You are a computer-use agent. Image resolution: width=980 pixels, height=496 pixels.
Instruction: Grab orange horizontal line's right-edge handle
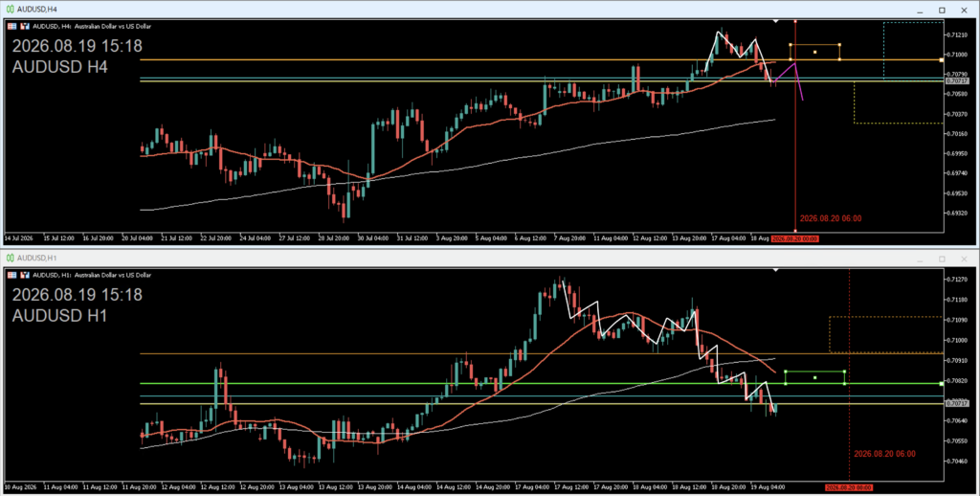coord(942,60)
